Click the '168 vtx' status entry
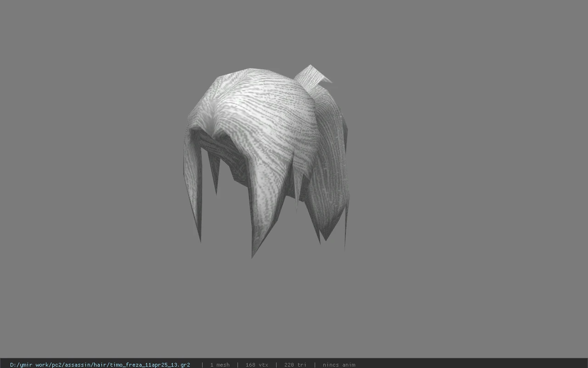The image size is (588, 368). [257, 365]
